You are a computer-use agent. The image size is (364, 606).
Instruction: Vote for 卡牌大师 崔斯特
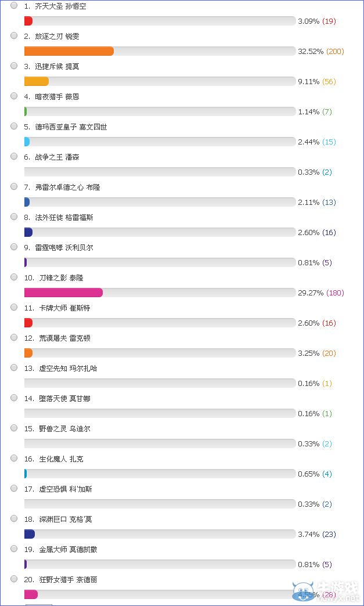[x=13, y=307]
